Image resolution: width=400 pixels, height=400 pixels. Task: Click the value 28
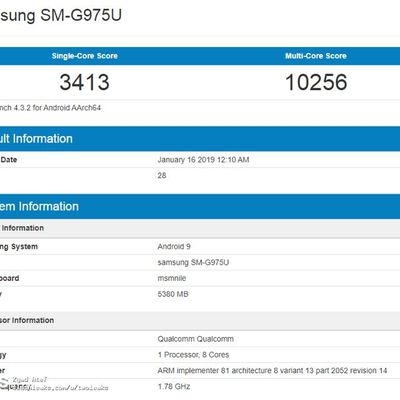(162, 175)
